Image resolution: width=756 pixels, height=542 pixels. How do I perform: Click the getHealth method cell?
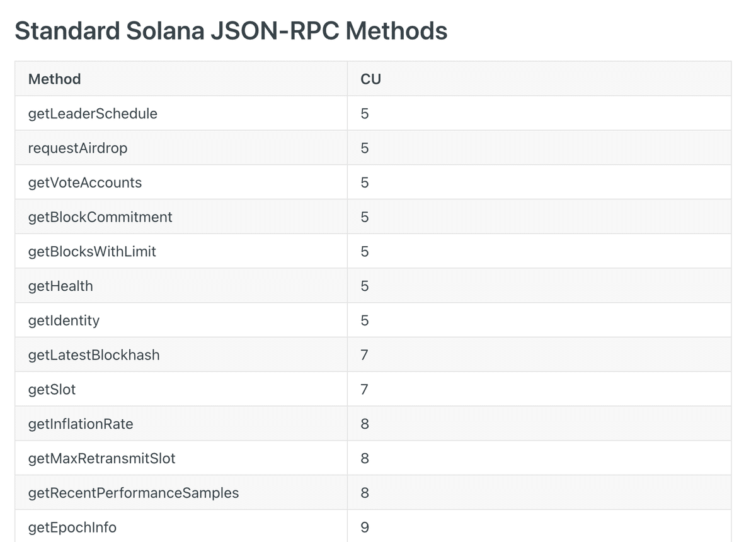(60, 286)
